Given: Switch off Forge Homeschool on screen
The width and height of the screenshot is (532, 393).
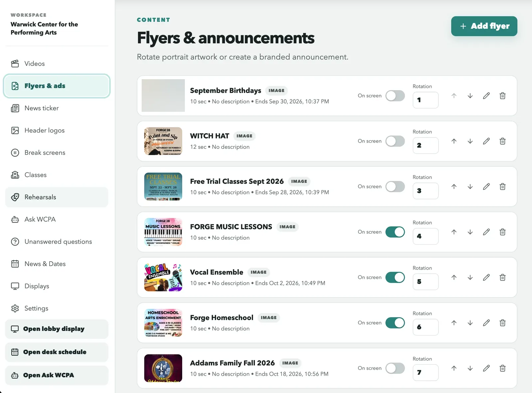Looking at the screenshot, I should pos(395,323).
